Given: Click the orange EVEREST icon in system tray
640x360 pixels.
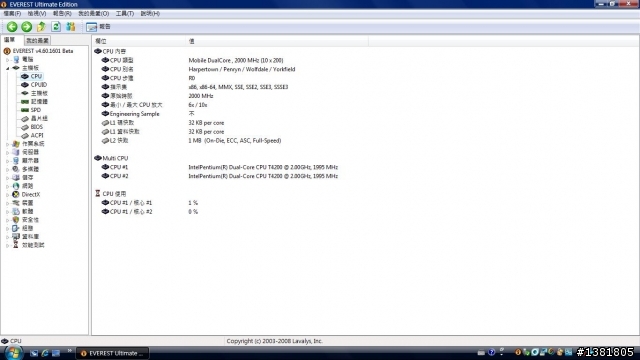Looking at the screenshot, I should (518, 352).
